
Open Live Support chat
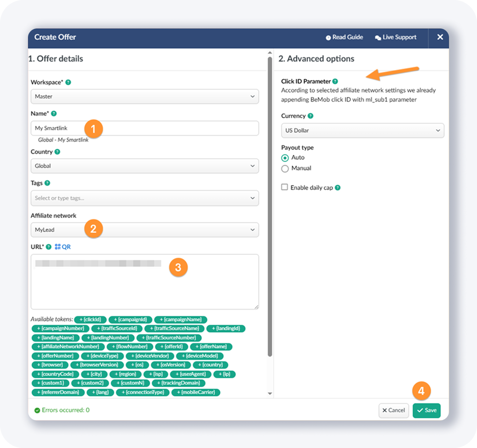click(395, 37)
